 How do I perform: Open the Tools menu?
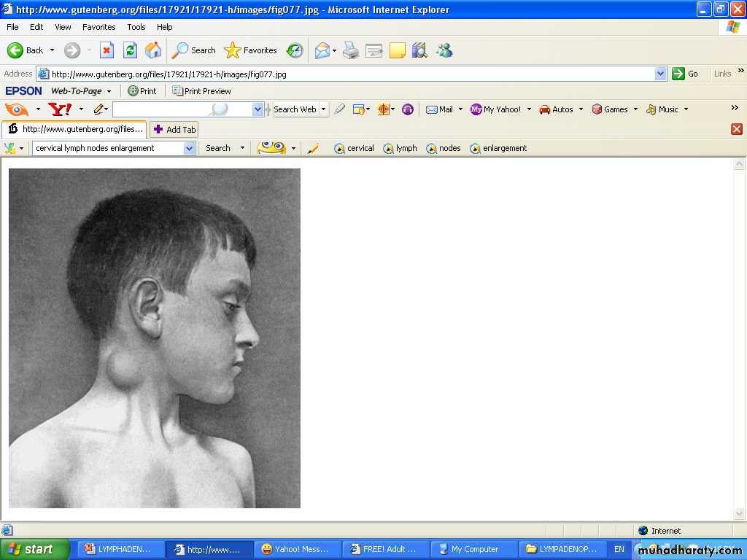coord(136,27)
